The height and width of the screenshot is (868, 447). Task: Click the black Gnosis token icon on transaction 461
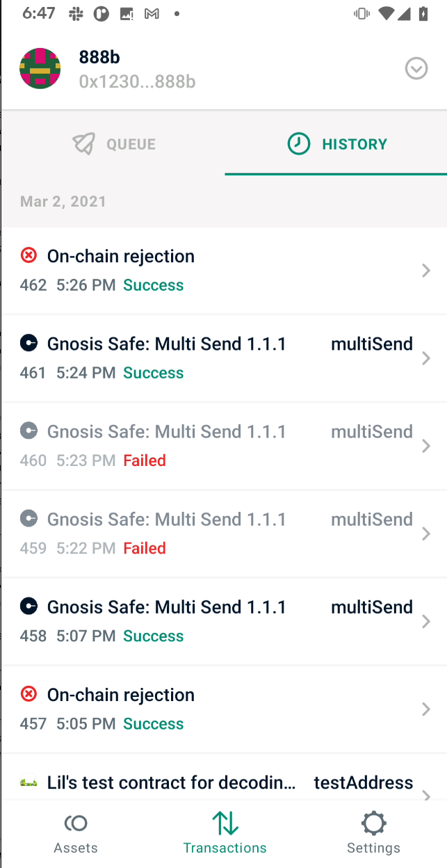click(x=28, y=343)
